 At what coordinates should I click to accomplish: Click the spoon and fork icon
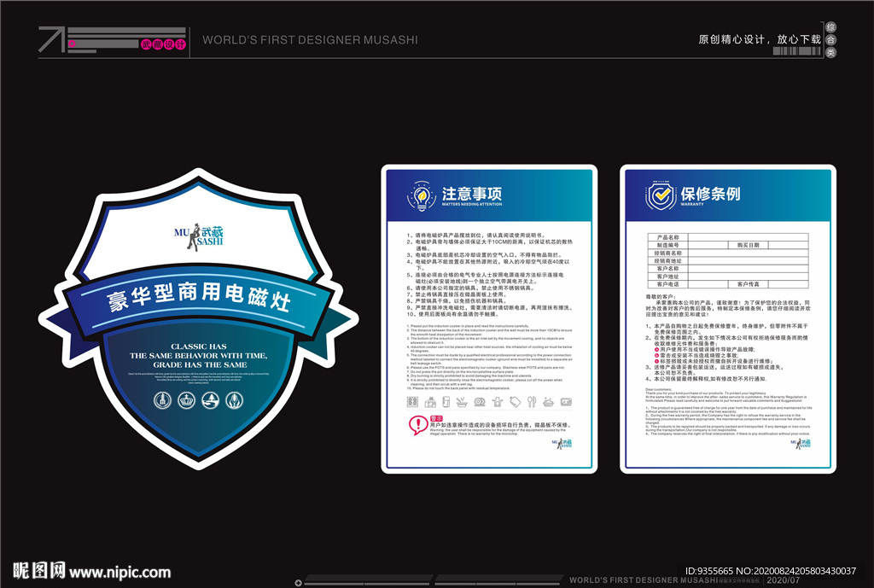click(x=532, y=401)
